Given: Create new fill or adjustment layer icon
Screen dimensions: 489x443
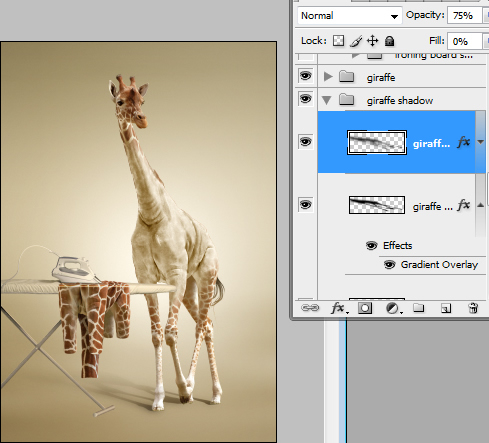Looking at the screenshot, I should pos(393,308).
